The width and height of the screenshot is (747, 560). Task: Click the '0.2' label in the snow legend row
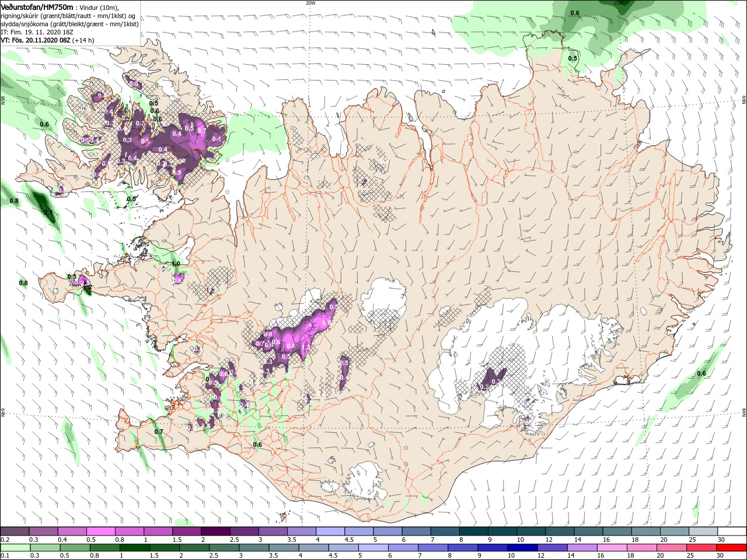point(5,540)
